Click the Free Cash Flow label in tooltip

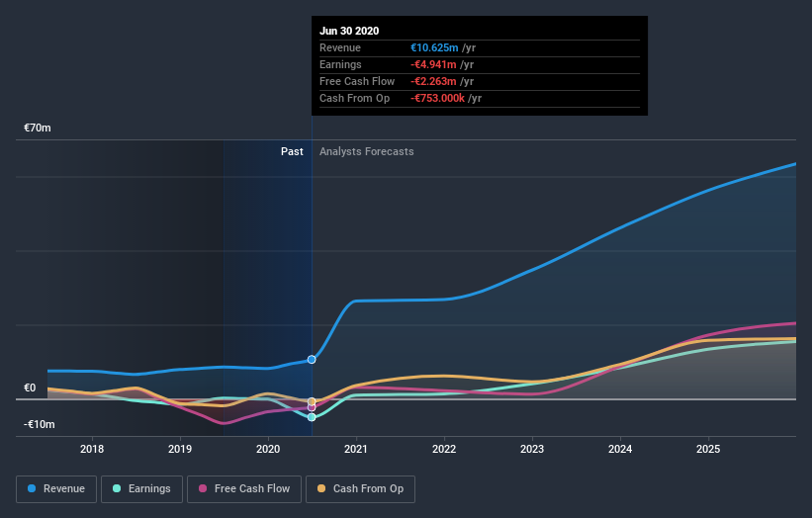[x=357, y=81]
